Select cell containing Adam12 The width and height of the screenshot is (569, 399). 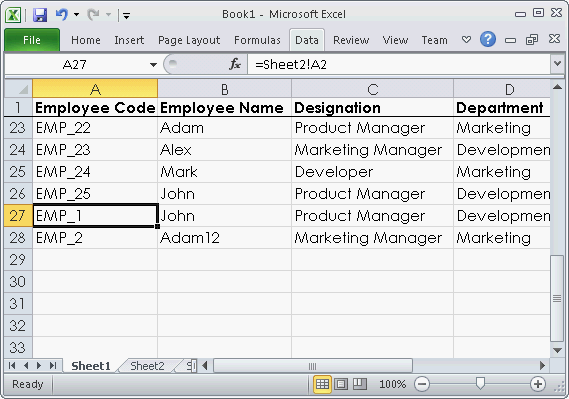click(x=224, y=238)
